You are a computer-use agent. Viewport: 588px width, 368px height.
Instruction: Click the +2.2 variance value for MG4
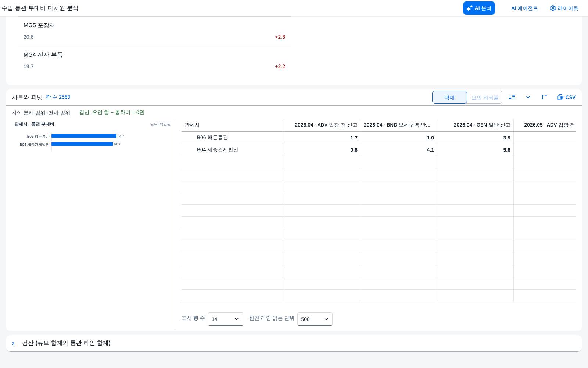click(x=280, y=66)
